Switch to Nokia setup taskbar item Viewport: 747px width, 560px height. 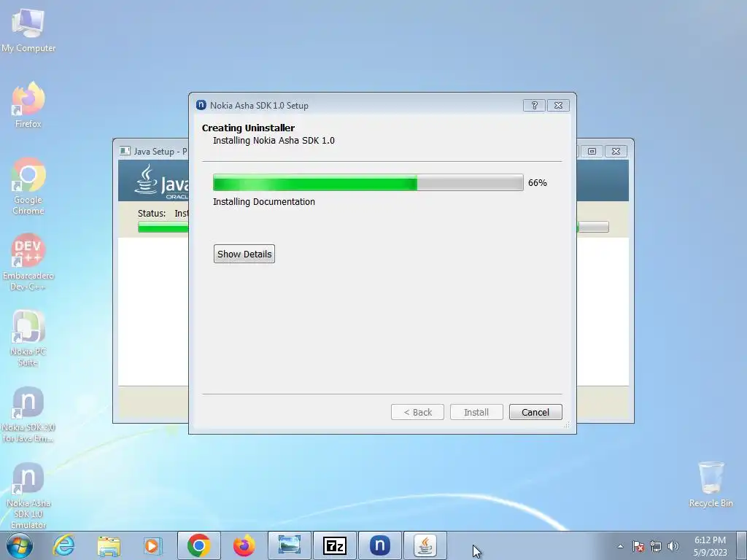tap(379, 545)
